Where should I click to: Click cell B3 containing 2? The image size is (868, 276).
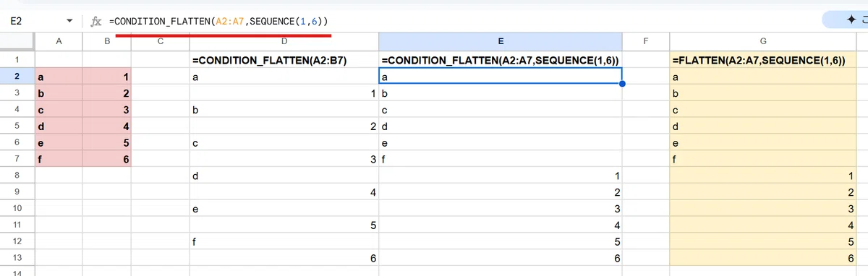(x=107, y=93)
